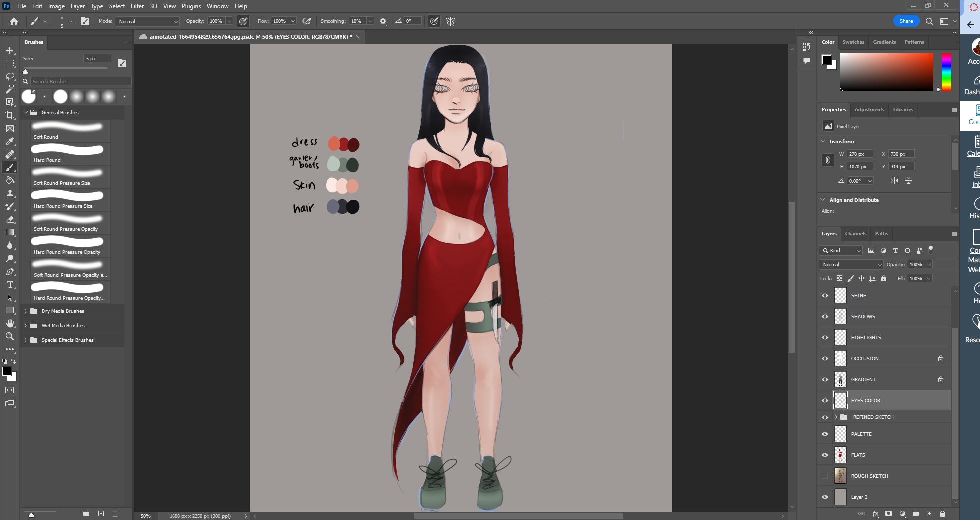Click the Search Brushes field

(x=80, y=81)
